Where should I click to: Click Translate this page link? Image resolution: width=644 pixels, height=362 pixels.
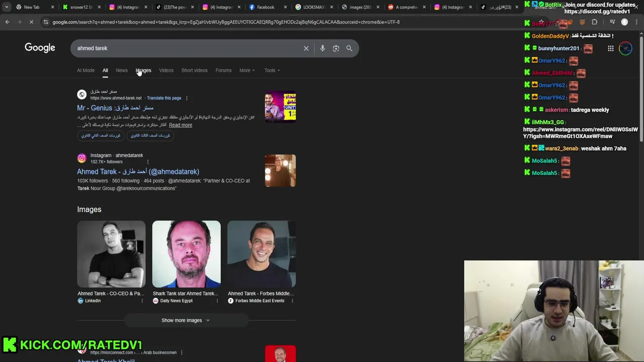pos(164,98)
